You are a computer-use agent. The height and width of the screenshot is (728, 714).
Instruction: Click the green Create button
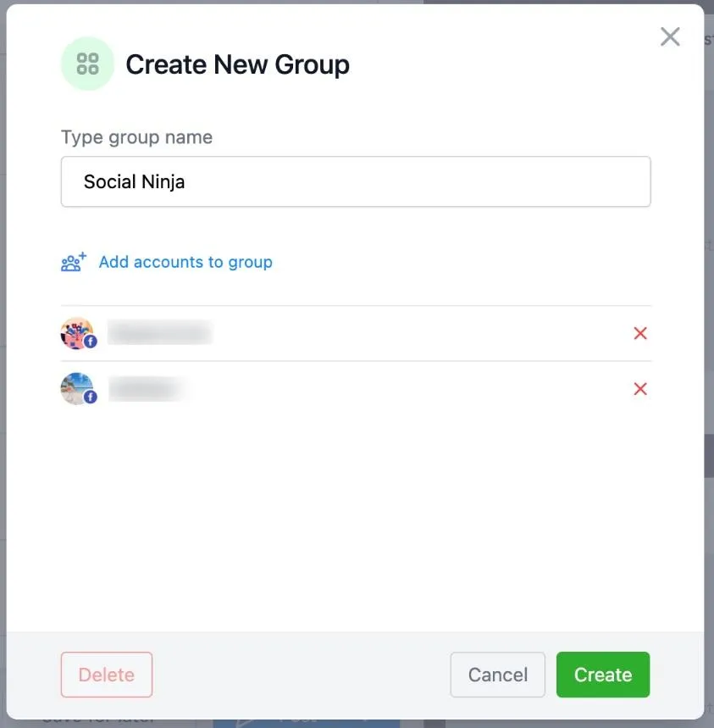[603, 675]
